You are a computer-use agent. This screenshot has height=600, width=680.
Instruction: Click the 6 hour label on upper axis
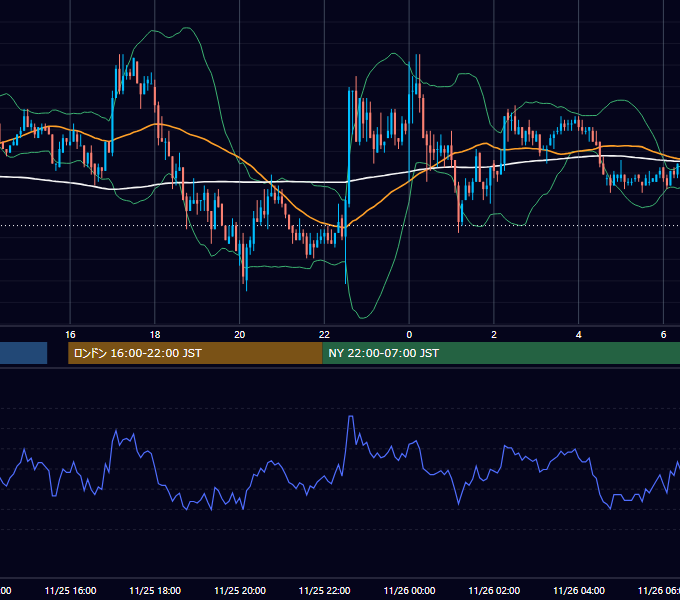[x=663, y=334]
